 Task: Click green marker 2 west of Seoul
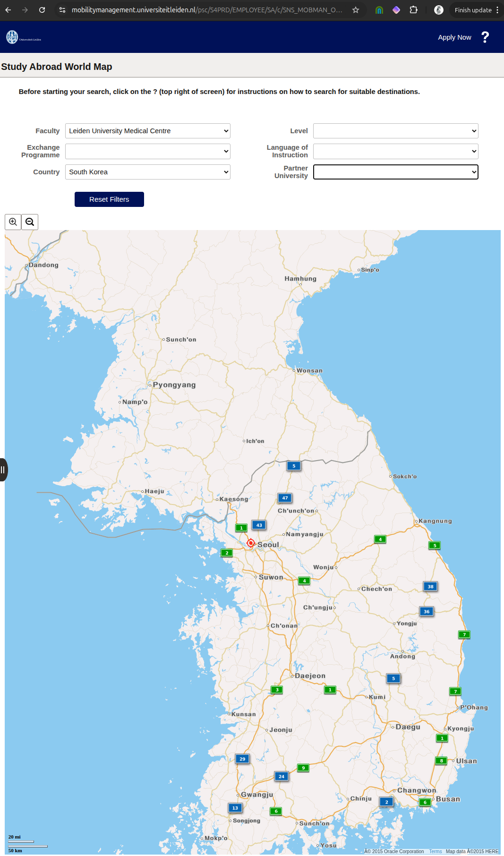[227, 553]
